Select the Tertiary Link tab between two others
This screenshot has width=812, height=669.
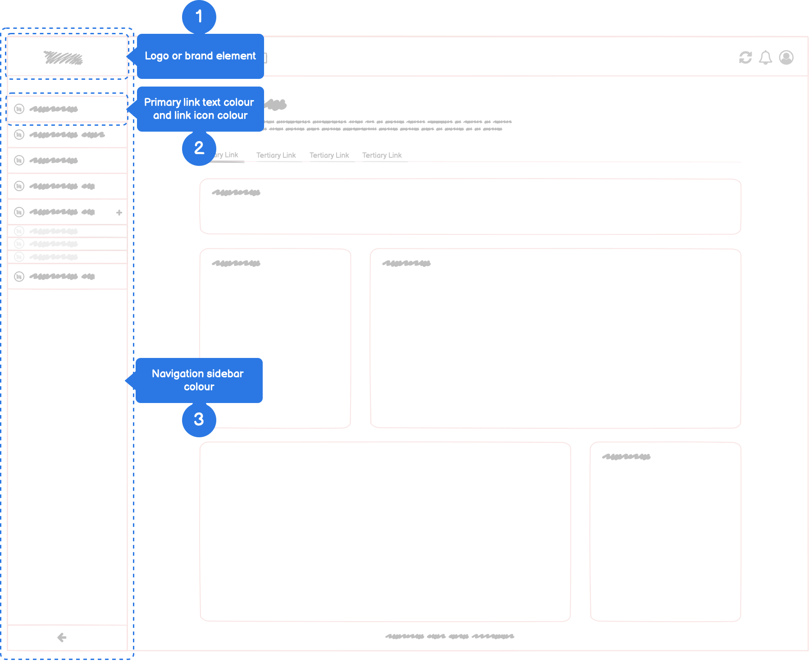click(329, 155)
